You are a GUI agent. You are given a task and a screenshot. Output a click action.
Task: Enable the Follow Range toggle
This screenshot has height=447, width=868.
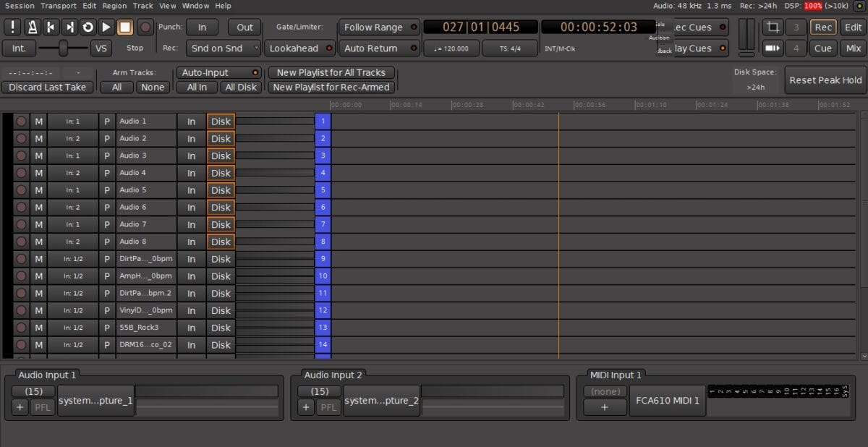click(x=379, y=27)
